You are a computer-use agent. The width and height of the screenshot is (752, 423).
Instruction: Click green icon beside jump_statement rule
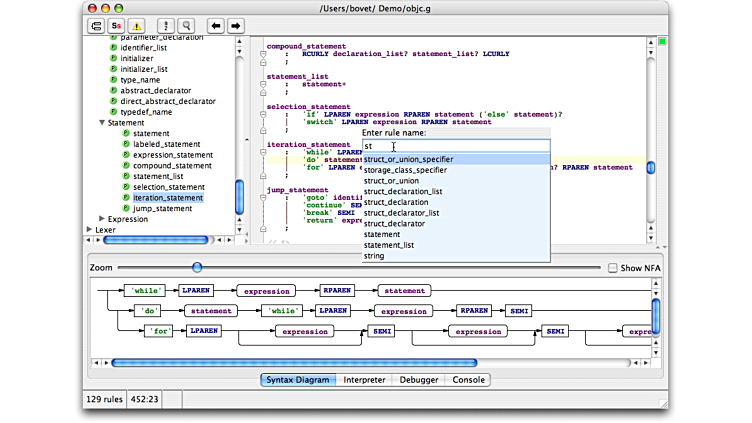[x=126, y=209]
